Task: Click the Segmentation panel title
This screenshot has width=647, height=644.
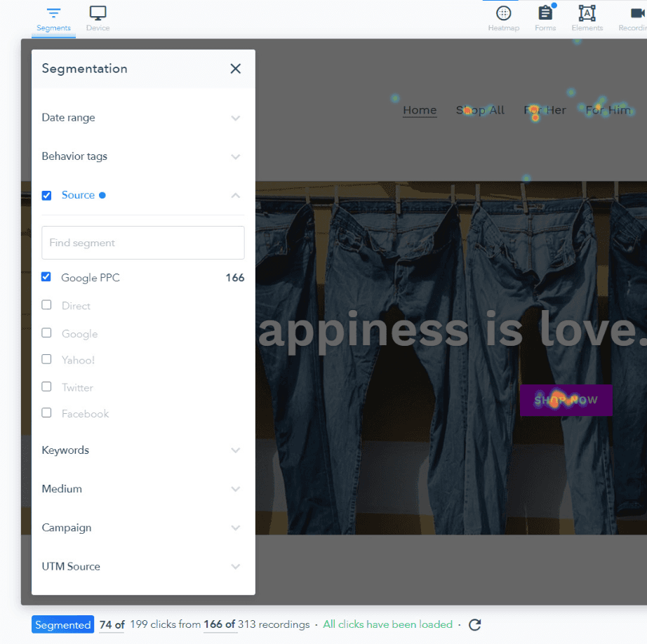Action: point(85,69)
